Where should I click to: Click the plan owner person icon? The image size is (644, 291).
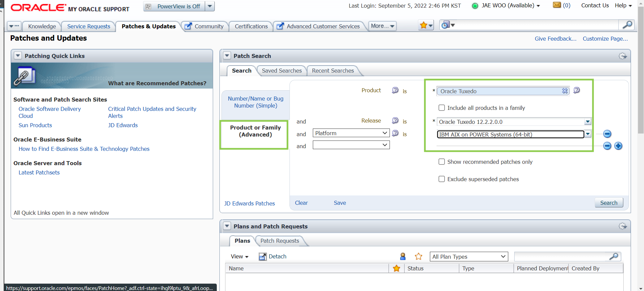point(403,256)
